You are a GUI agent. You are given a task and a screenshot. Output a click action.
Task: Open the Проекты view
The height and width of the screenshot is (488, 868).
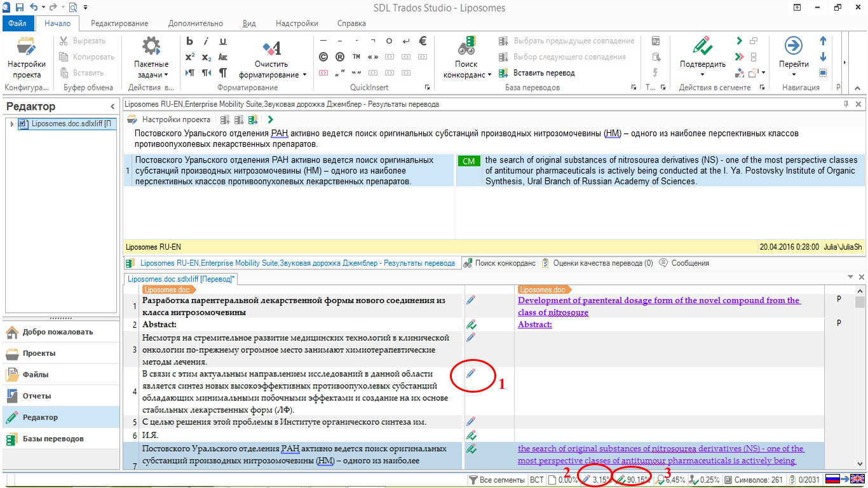(x=61, y=353)
